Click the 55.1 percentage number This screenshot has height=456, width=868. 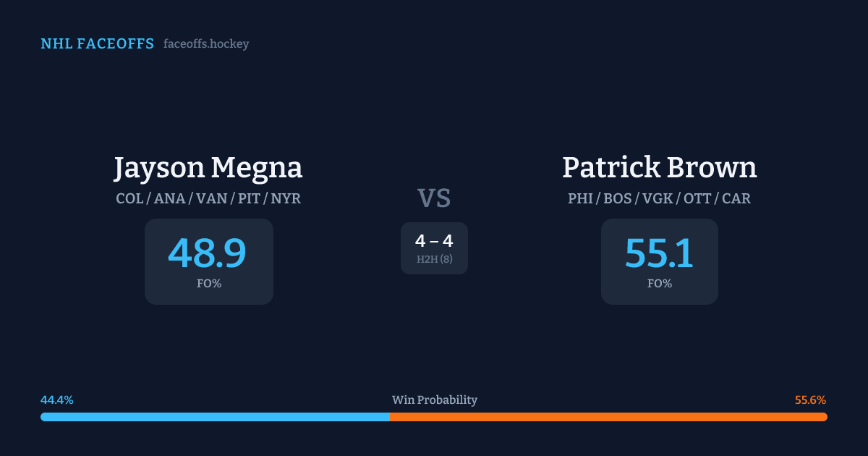tap(659, 253)
